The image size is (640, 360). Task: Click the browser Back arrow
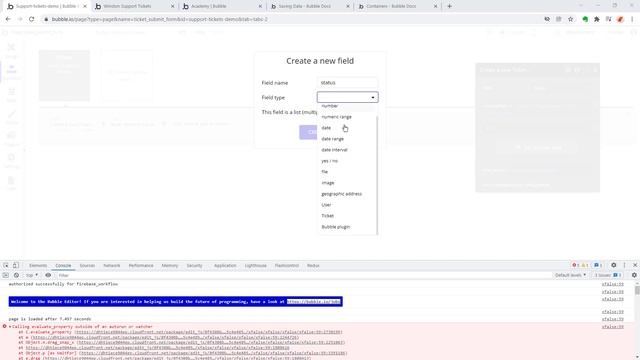[x=8, y=19]
